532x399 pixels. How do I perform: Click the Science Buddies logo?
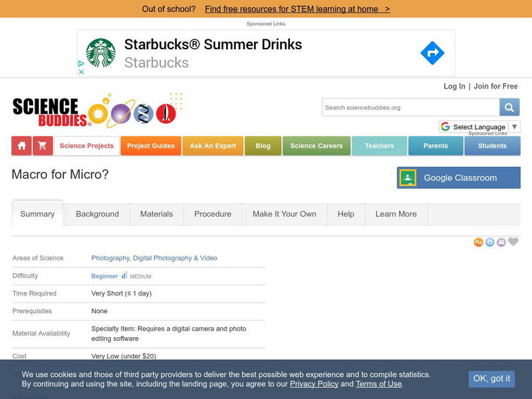[97, 111]
